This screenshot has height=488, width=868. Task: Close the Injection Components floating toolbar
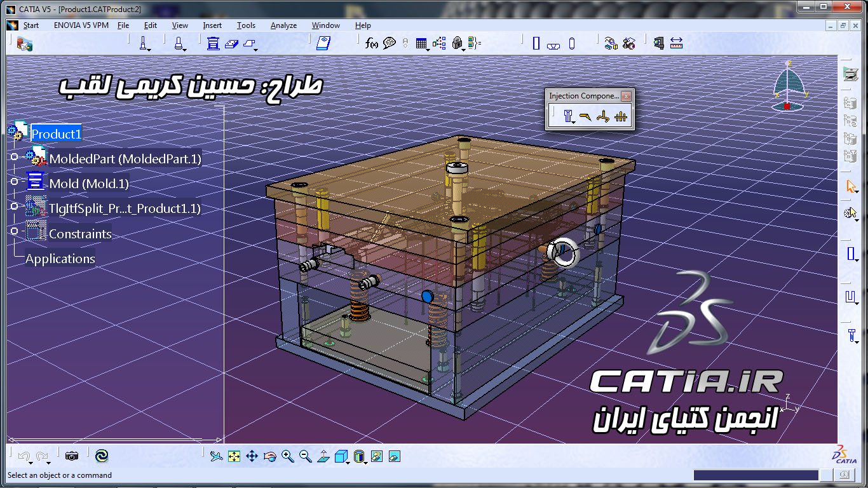[626, 96]
